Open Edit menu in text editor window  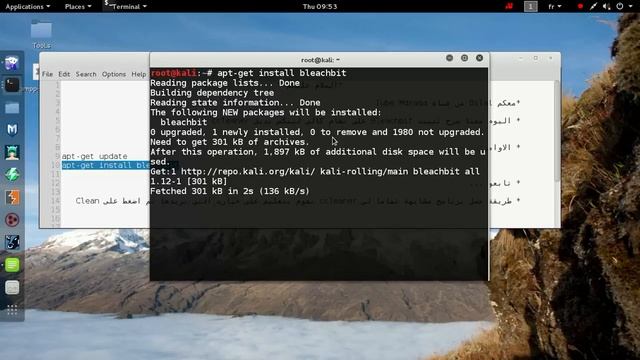pyautogui.click(x=64, y=74)
